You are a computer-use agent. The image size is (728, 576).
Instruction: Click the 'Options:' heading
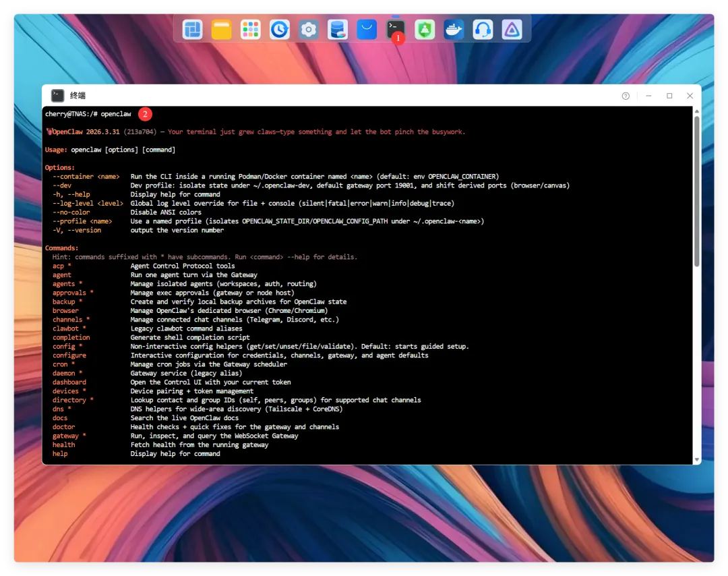pyautogui.click(x=60, y=167)
